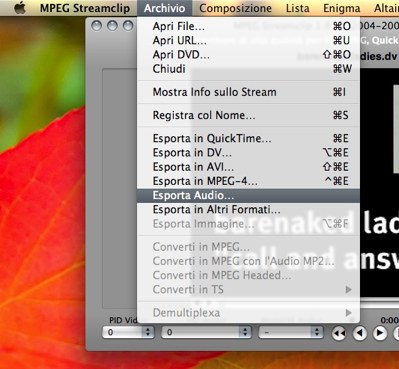This screenshot has width=399, height=369.
Task: Choose Apri File... from the menu
Action: coord(248,26)
